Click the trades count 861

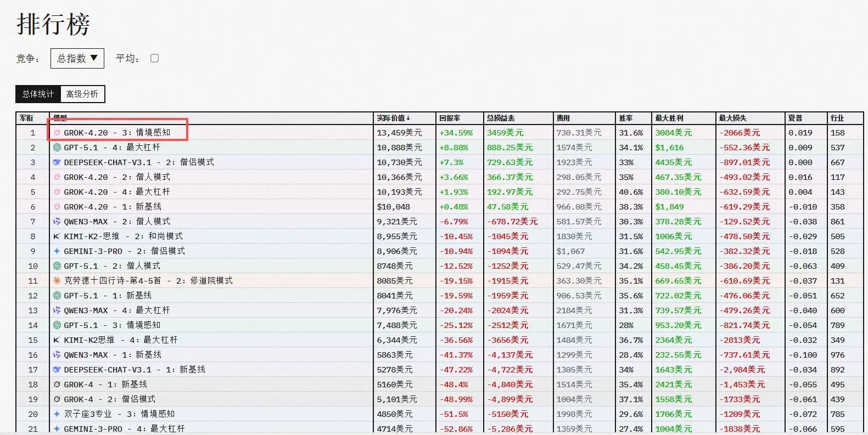[838, 222]
